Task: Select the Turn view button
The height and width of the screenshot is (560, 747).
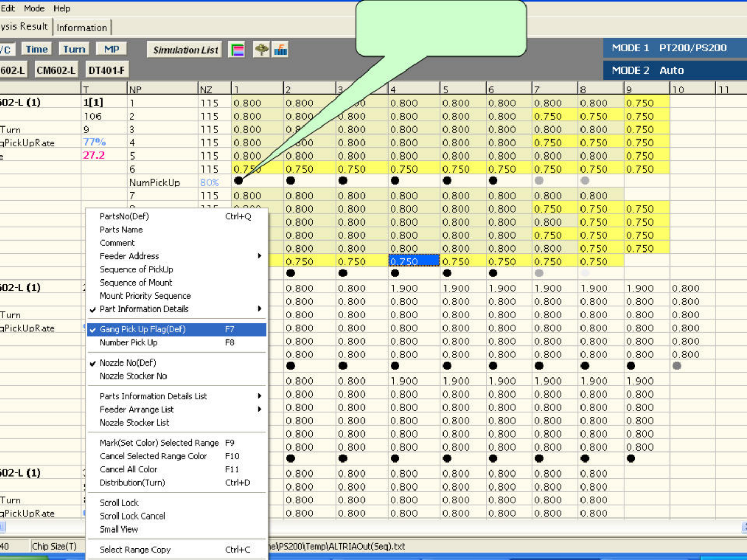Action: pos(74,49)
